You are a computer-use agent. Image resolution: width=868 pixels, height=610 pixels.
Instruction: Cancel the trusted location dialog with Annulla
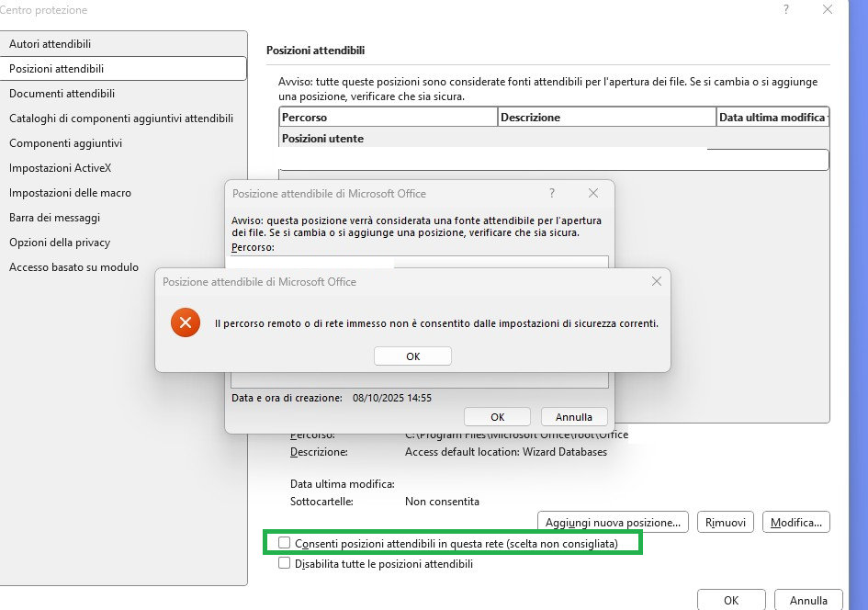coord(574,417)
